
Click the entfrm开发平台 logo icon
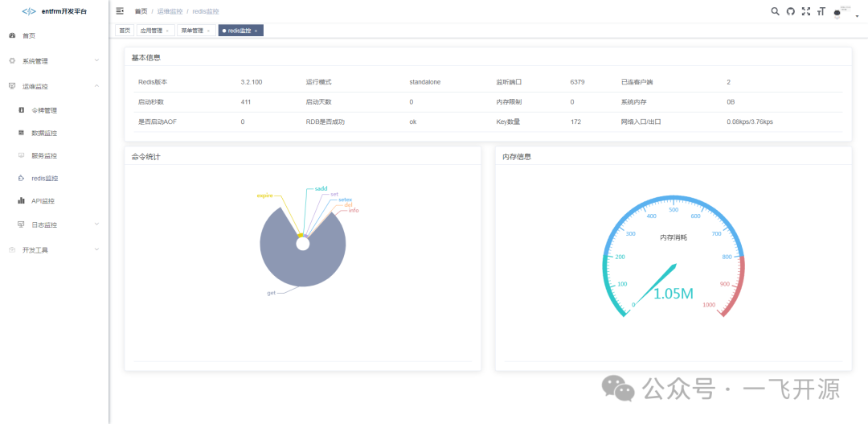click(29, 11)
